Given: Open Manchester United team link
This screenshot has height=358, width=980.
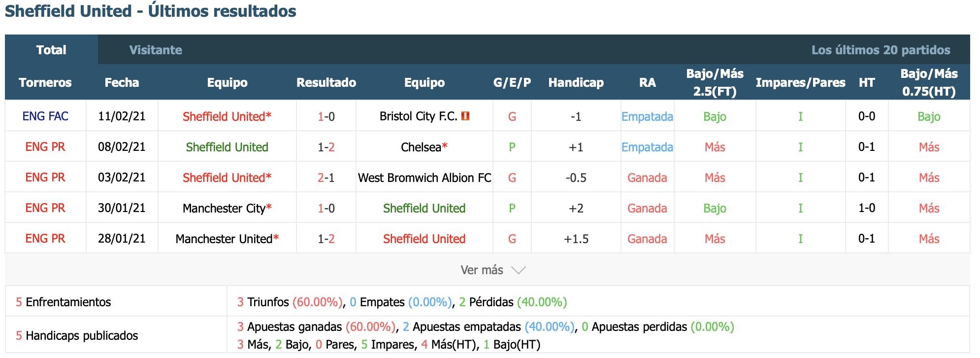Looking at the screenshot, I should 224,239.
